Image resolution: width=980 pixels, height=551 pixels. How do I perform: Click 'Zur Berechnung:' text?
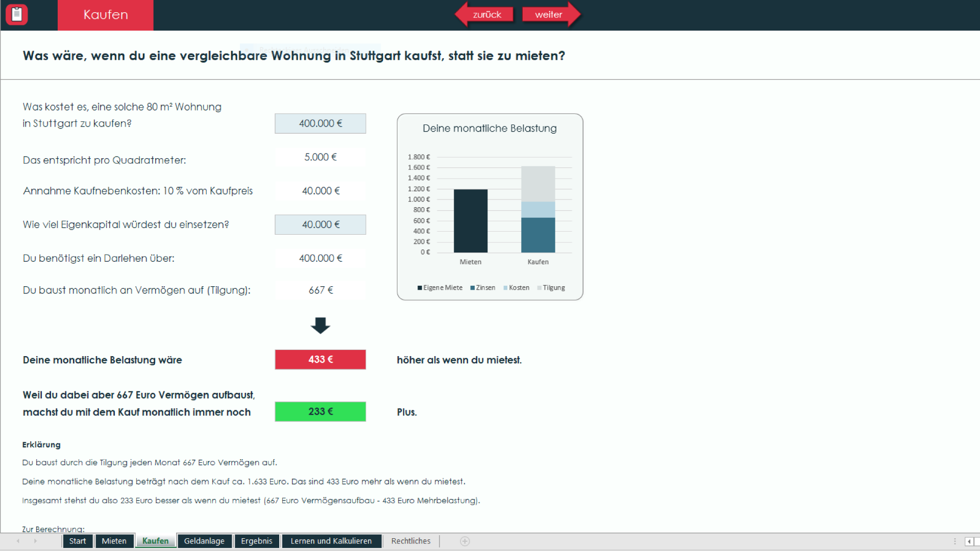pos(53,529)
